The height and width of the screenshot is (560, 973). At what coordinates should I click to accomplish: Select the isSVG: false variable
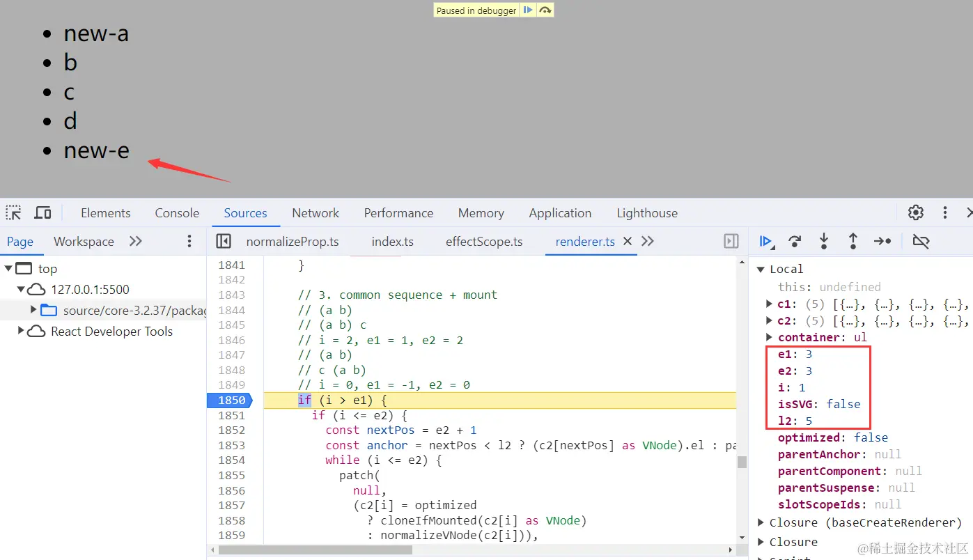click(x=819, y=404)
